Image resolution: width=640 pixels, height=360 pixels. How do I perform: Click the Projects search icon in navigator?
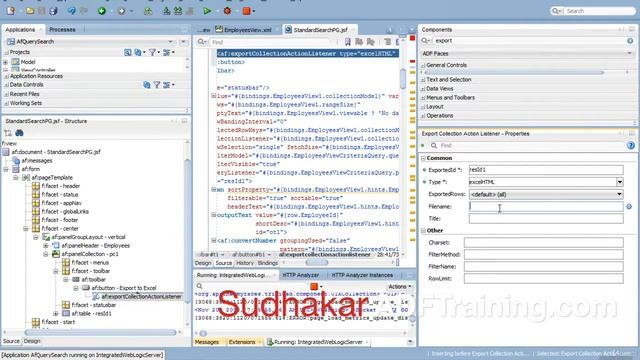[x=128, y=52]
